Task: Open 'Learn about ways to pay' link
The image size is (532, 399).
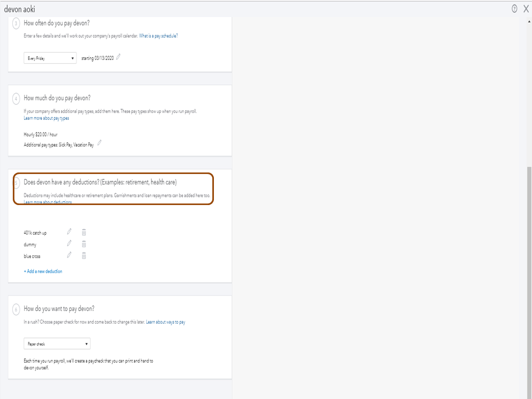Action: (x=166, y=322)
